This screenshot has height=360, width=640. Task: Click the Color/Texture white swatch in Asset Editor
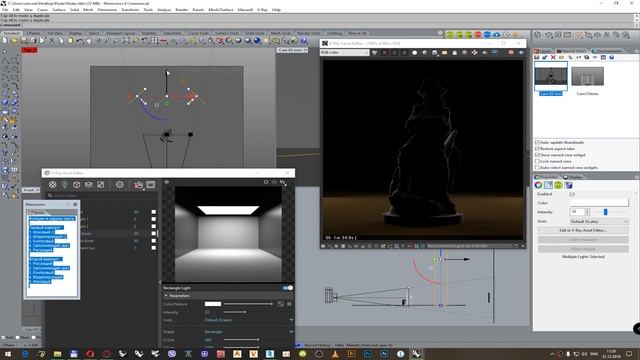click(x=213, y=304)
